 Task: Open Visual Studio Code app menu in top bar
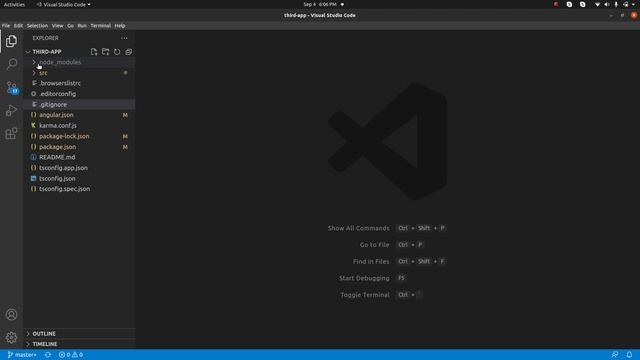(63, 4)
